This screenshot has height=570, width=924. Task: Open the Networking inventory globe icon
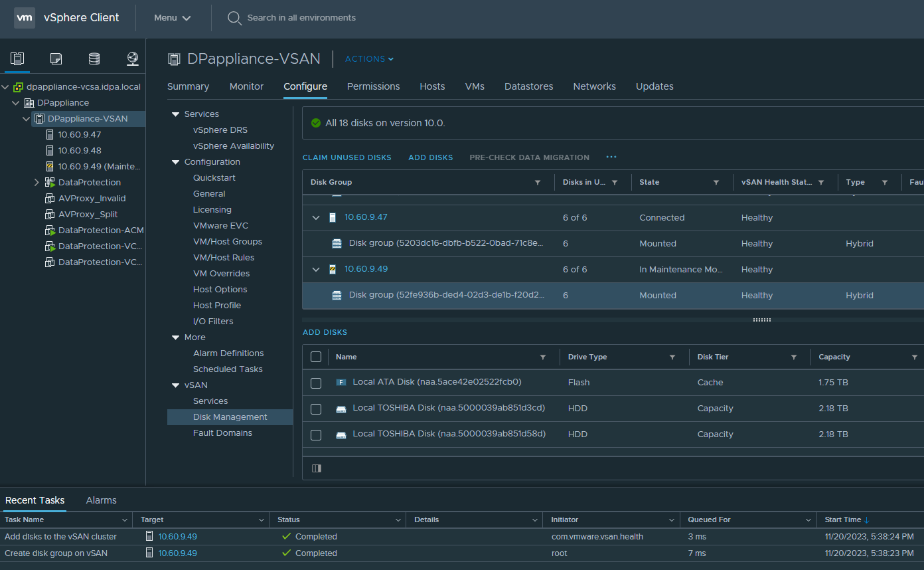132,58
